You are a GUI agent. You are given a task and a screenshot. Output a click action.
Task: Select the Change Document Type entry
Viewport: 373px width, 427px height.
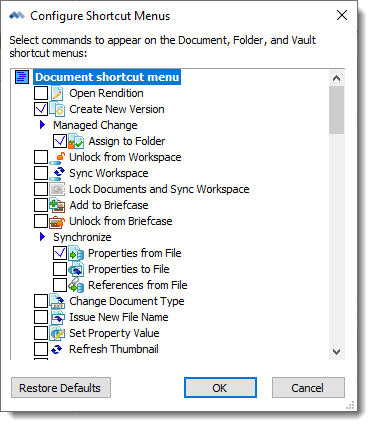127,301
